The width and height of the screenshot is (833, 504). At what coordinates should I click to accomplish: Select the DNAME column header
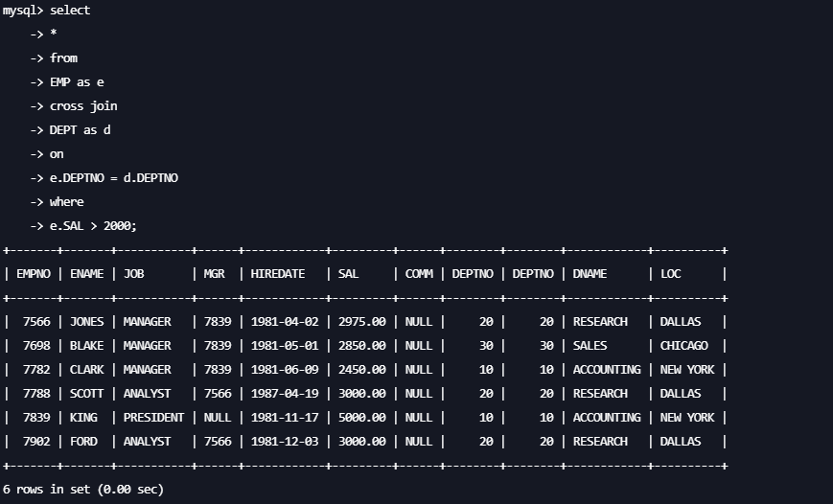click(590, 273)
